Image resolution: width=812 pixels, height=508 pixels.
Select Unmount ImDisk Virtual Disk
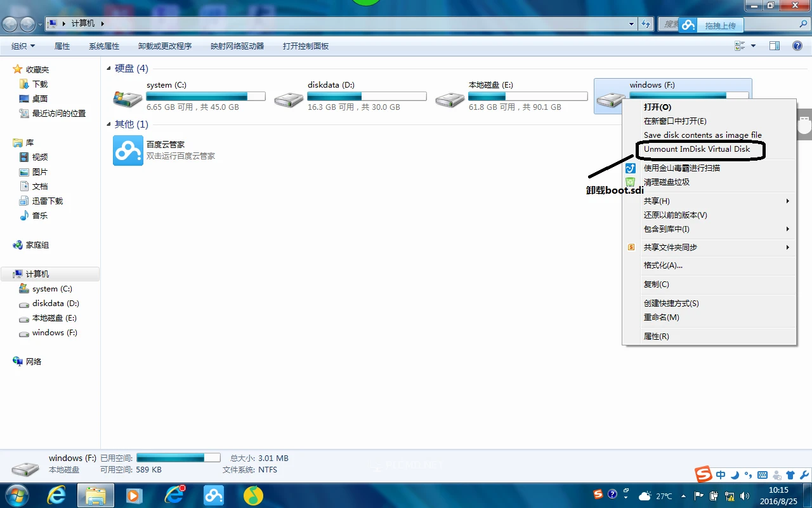pos(697,149)
